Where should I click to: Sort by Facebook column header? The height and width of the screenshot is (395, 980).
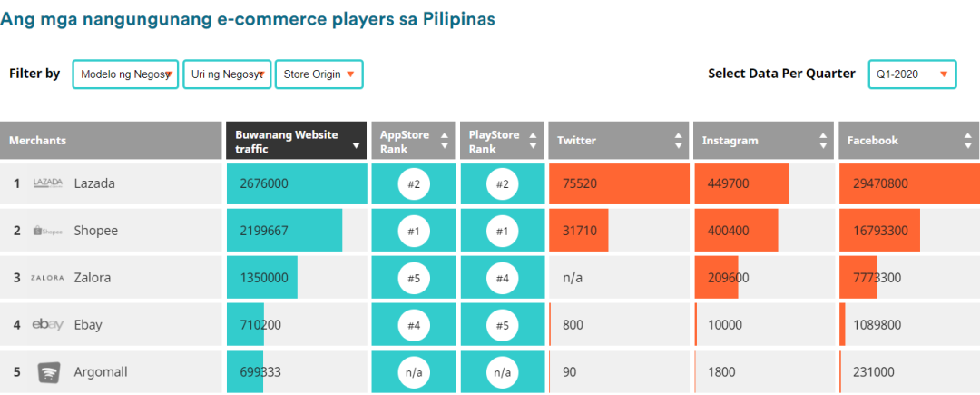[909, 141]
